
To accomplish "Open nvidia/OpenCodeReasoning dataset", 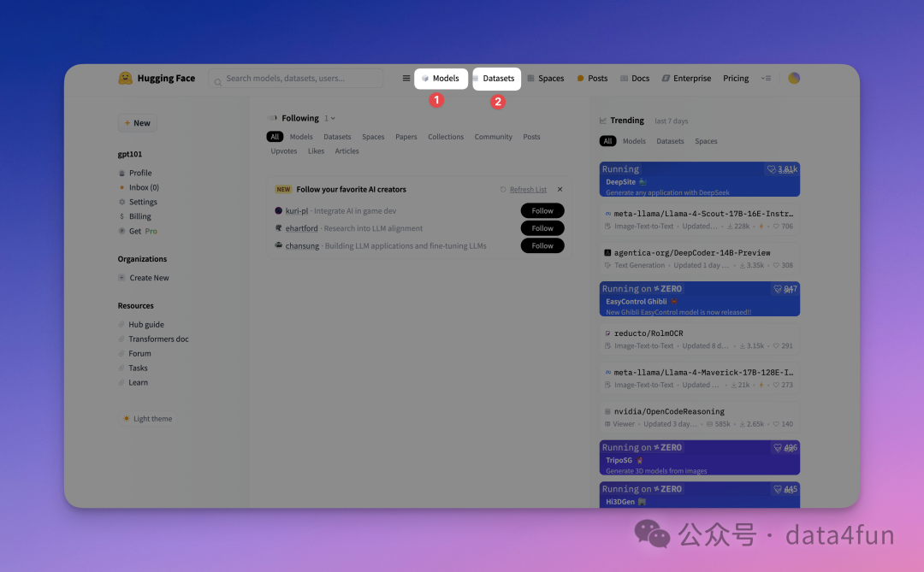I will (700, 417).
